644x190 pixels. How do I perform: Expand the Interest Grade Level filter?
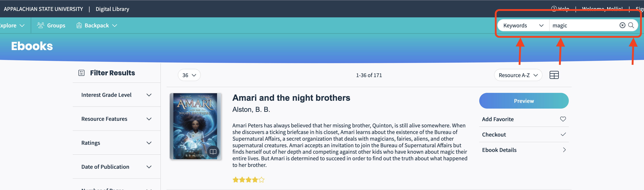coord(149,95)
